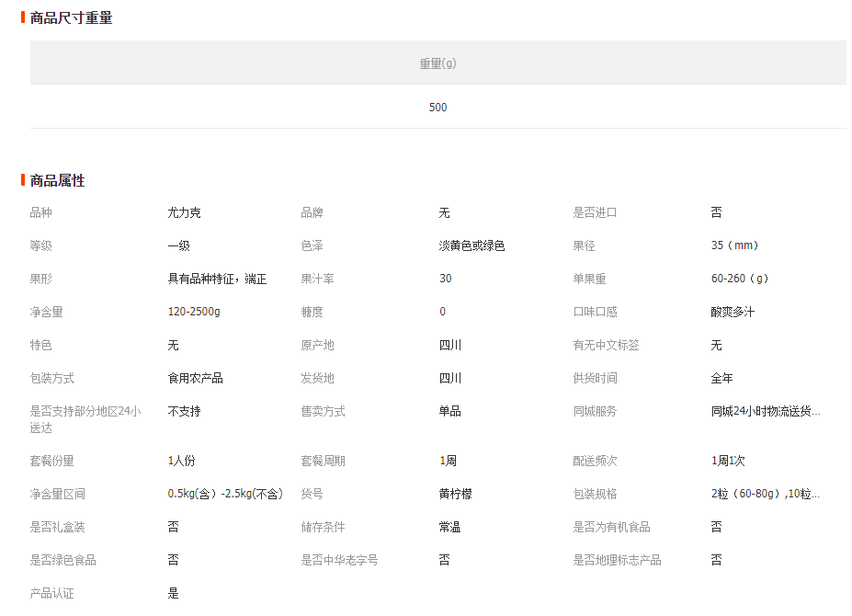Click the 果形 value 具有品种特征，端正
The width and height of the screenshot is (852, 616).
217,279
